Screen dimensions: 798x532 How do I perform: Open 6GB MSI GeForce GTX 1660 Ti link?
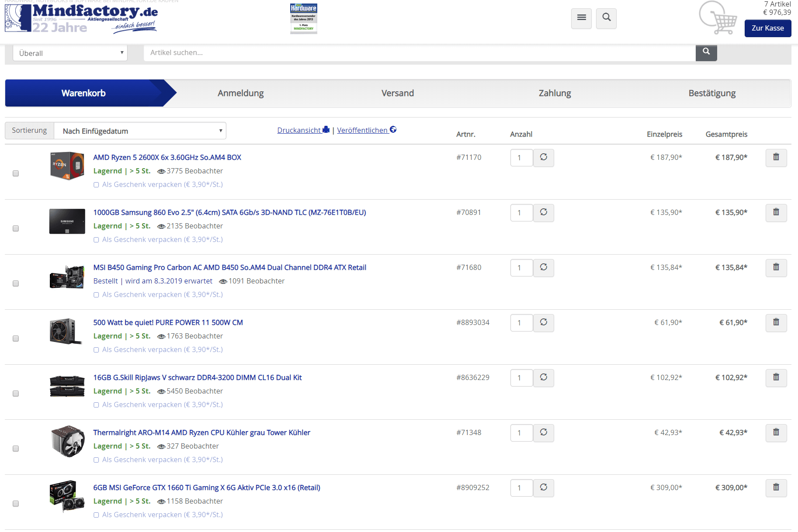click(207, 487)
